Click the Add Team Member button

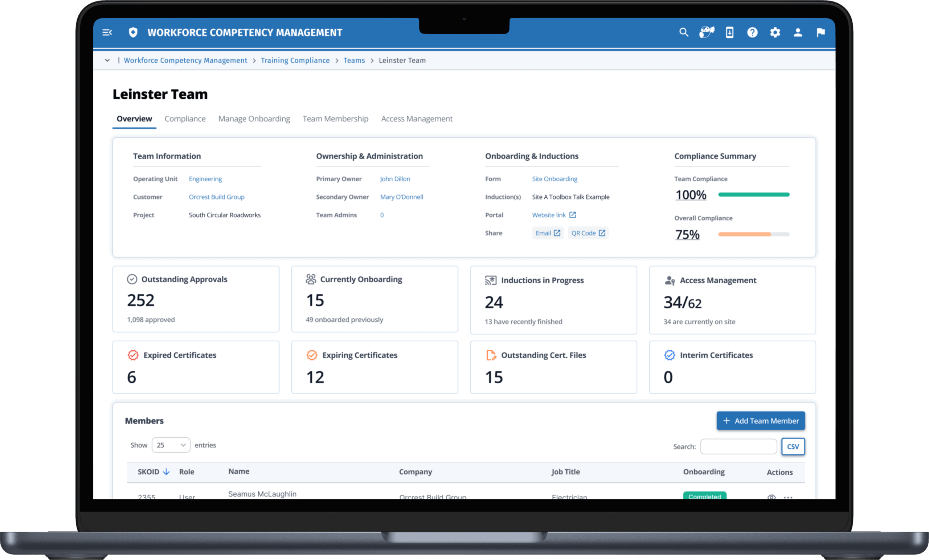pos(761,421)
